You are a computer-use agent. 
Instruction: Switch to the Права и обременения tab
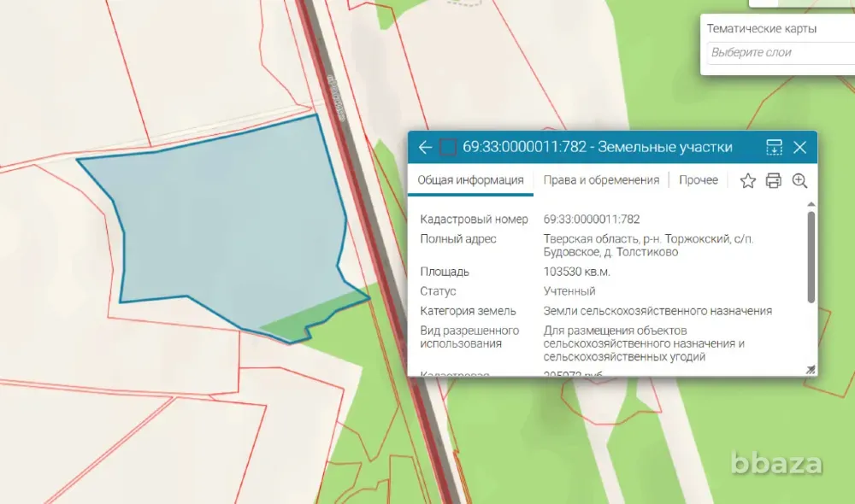[601, 179]
